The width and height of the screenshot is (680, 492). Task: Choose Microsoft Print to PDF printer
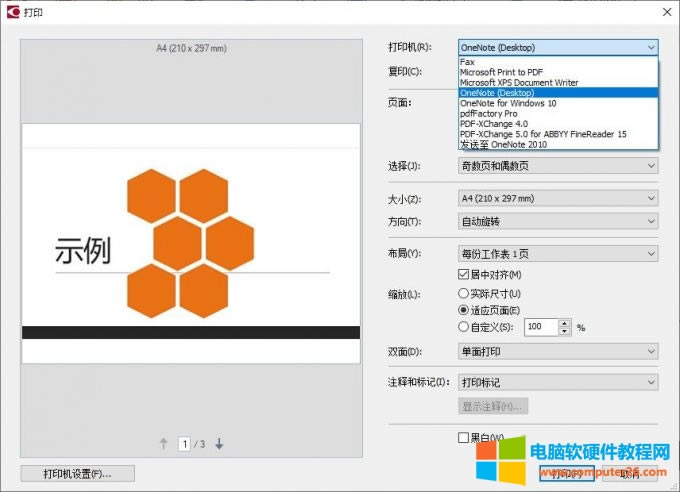coord(501,72)
